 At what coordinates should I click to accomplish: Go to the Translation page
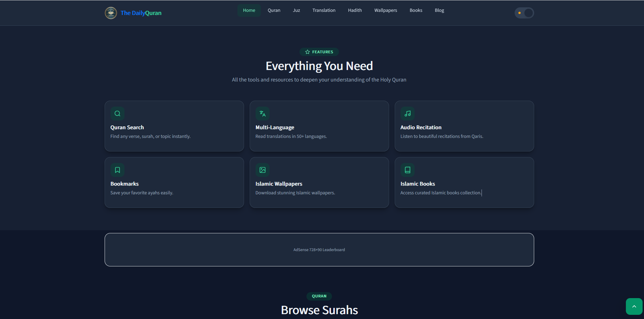(324, 10)
